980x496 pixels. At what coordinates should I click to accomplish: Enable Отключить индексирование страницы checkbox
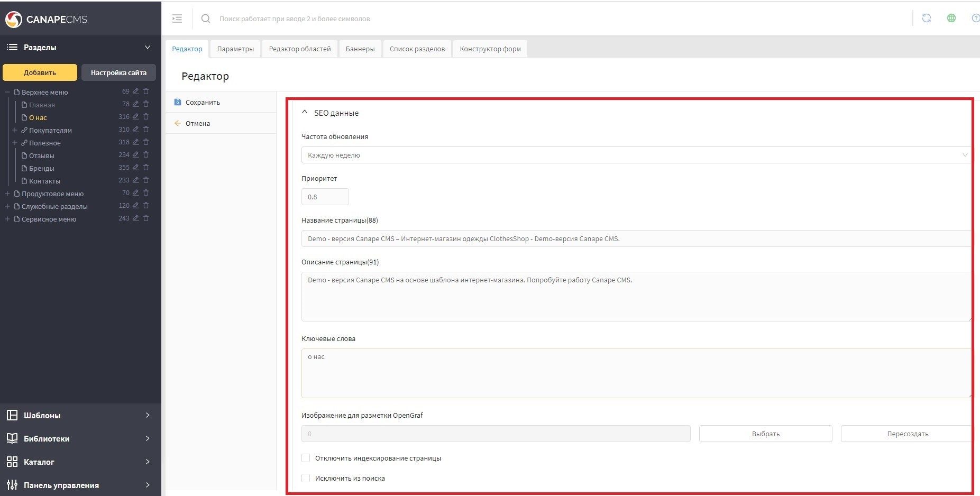click(x=306, y=458)
